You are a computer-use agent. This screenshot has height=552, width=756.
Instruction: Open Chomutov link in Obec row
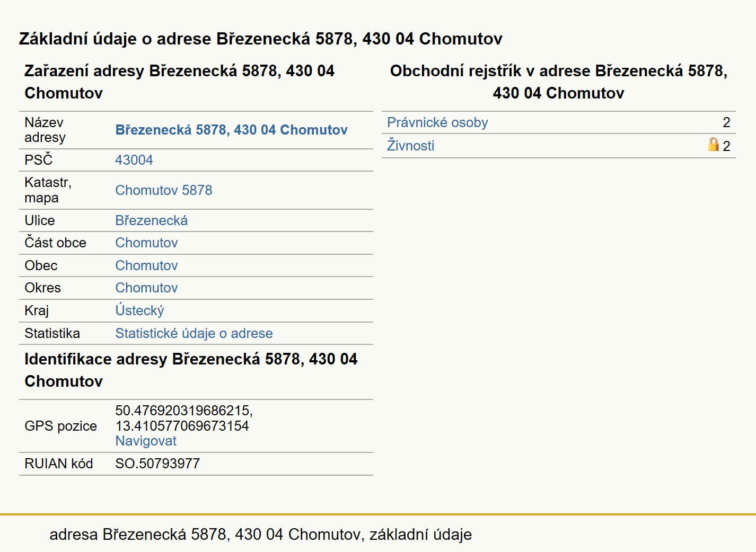(x=147, y=265)
